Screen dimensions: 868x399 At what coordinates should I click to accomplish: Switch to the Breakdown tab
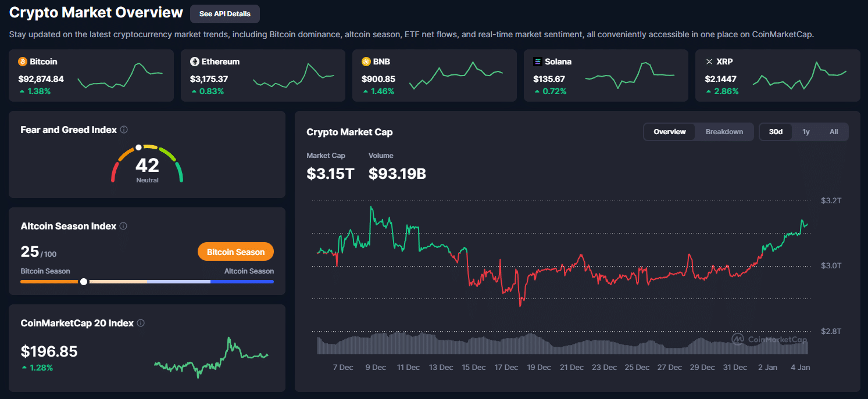click(x=724, y=132)
